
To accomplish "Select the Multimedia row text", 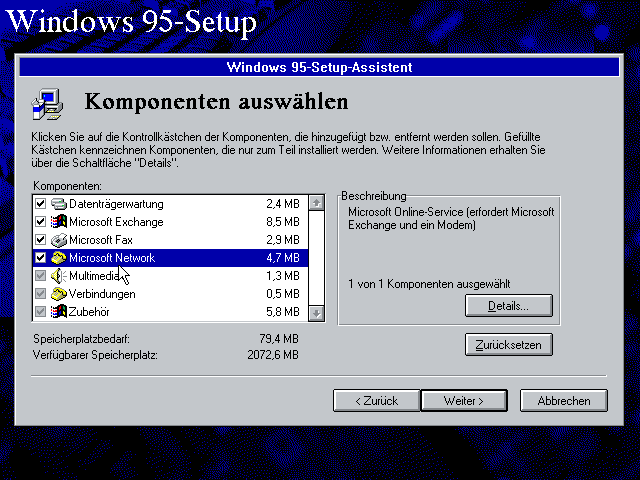I will point(94,276).
